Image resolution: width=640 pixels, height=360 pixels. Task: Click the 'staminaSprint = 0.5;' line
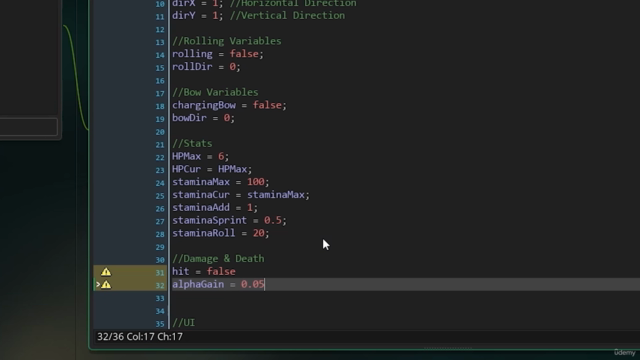[229, 220]
